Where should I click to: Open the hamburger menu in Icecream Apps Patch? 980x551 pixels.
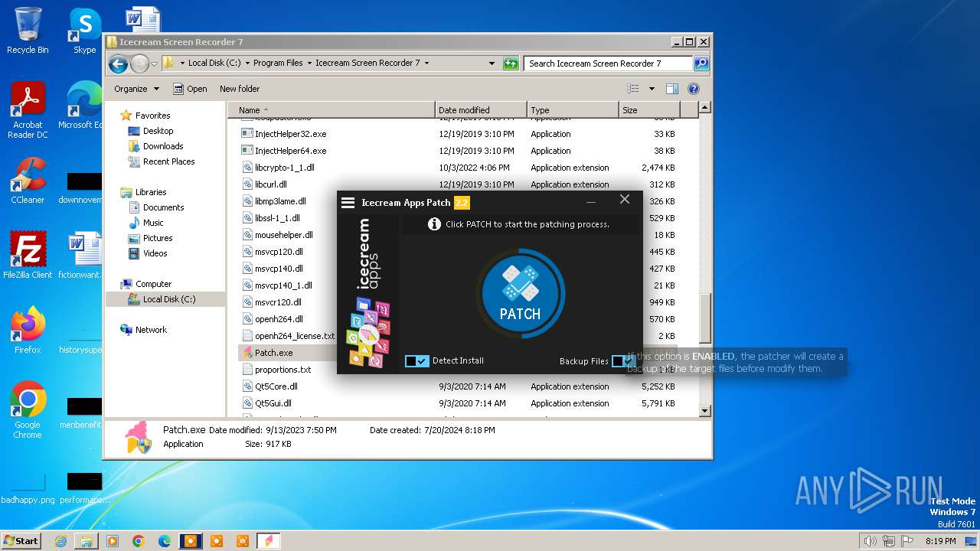pos(348,203)
